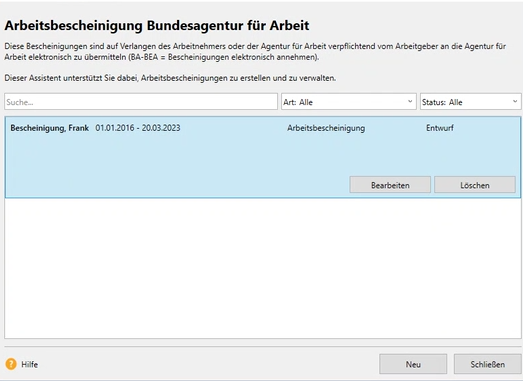Click the heading Arbeitsbescheinigung Bundesagentur für Arbeit
The image size is (523, 381).
click(157, 26)
